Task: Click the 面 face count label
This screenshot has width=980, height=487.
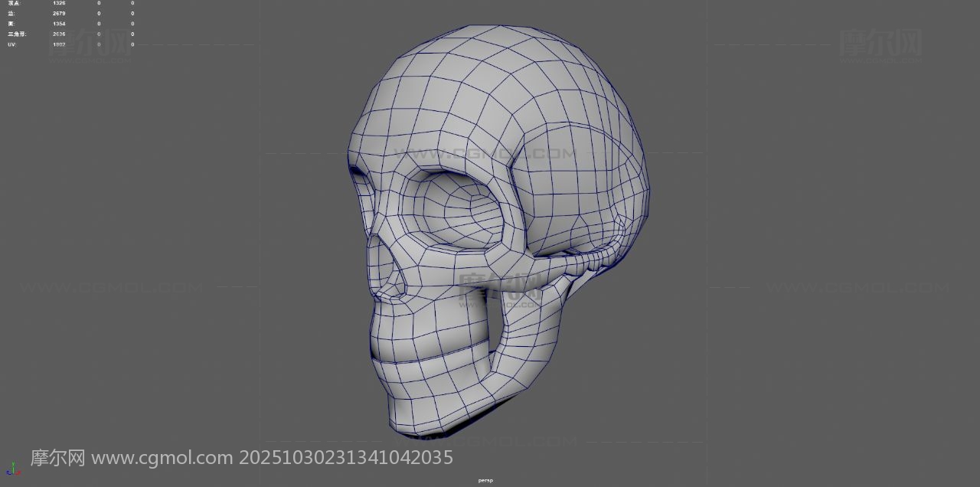Action: click(x=11, y=24)
